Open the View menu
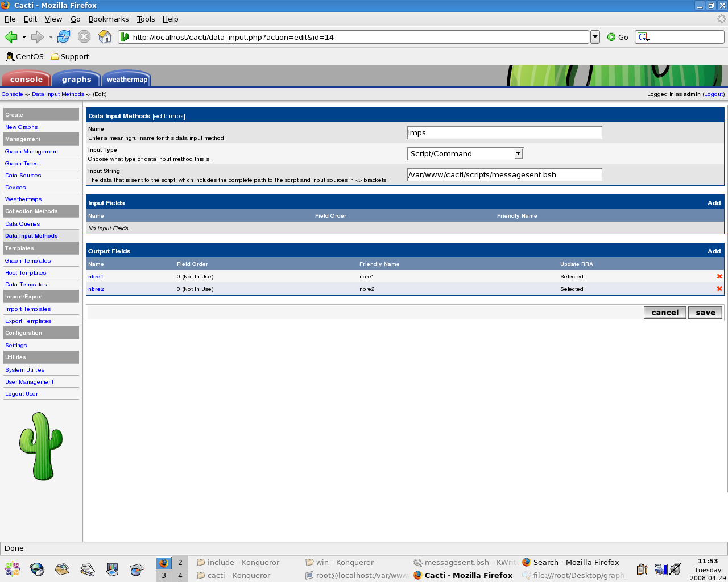 (53, 19)
